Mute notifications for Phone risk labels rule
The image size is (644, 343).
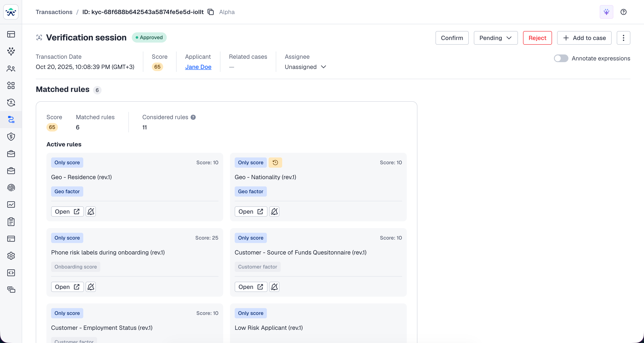(x=91, y=287)
